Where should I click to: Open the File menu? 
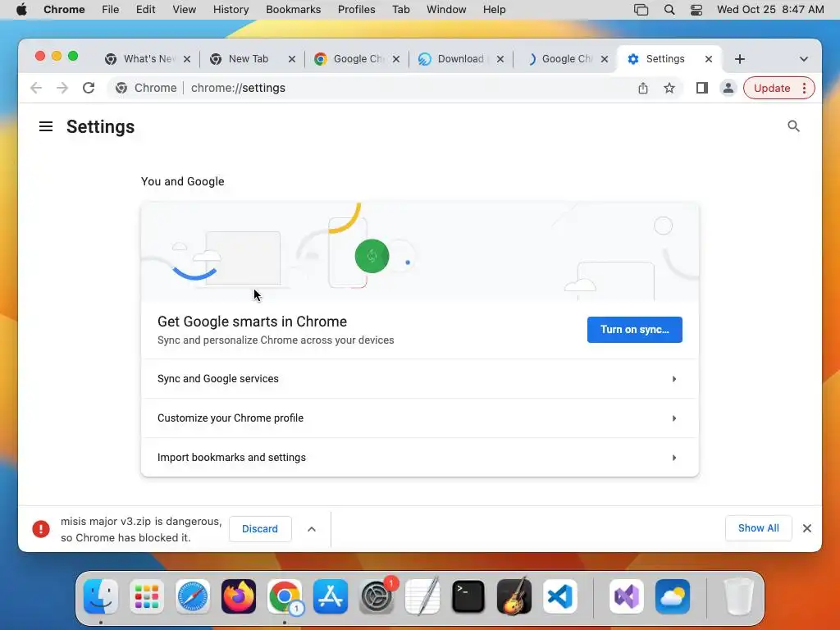point(111,10)
